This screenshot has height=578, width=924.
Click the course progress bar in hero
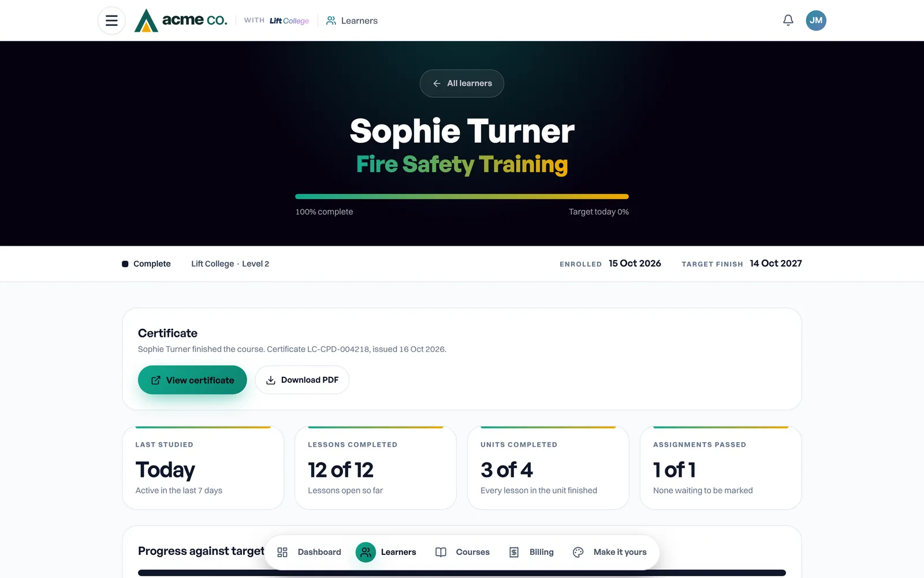click(x=462, y=197)
